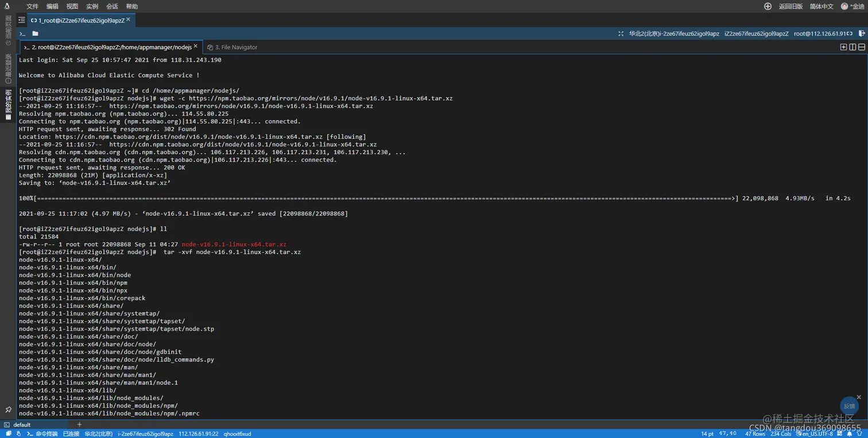Click the 已连接 status entry
The height and width of the screenshot is (438, 868).
pos(71,433)
